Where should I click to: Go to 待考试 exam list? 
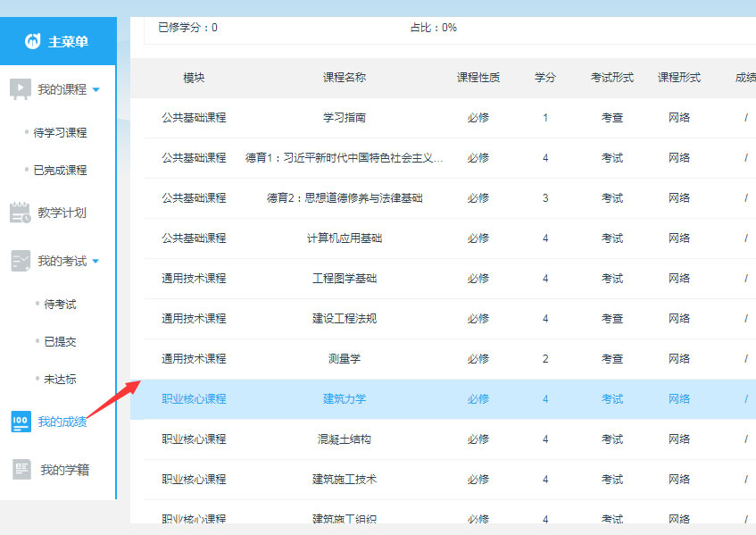(x=60, y=304)
